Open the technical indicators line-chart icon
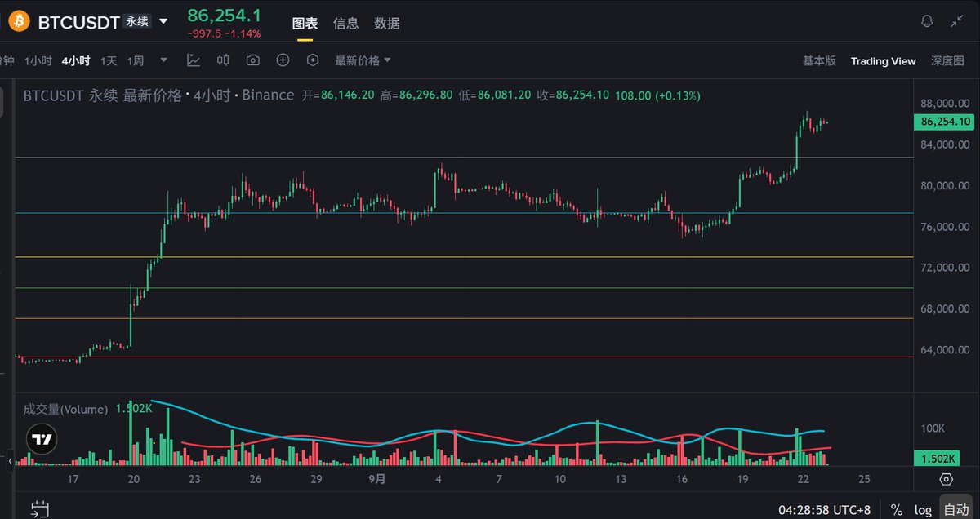 point(194,60)
